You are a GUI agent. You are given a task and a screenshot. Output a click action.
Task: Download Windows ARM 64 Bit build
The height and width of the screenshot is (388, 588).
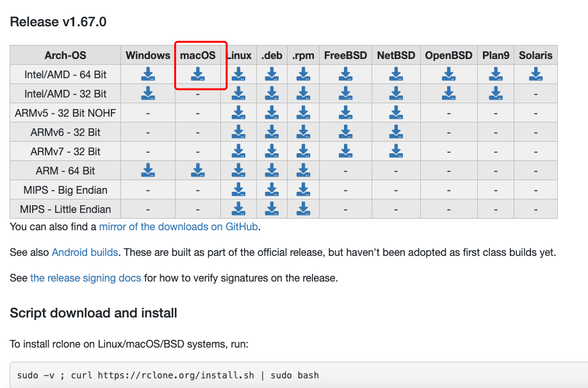(148, 170)
